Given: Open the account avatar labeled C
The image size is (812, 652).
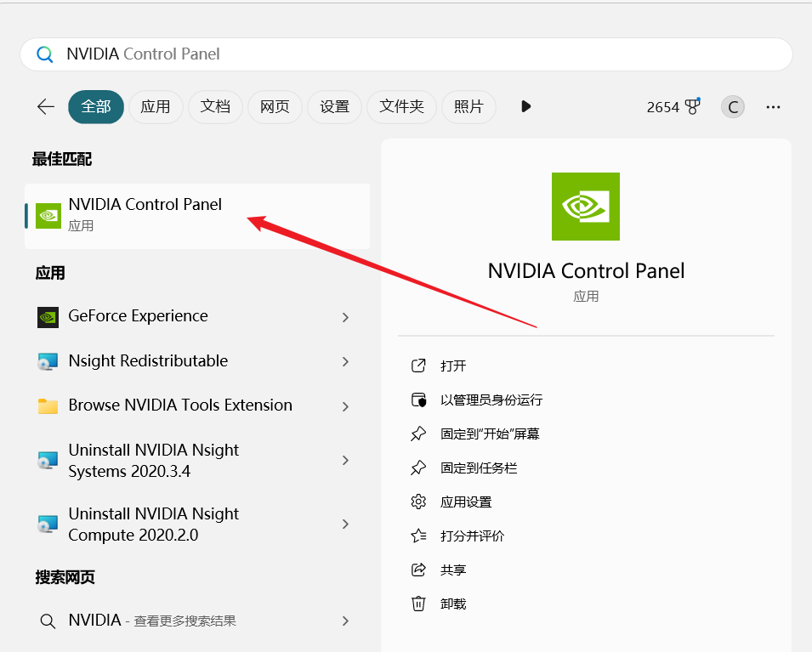Looking at the screenshot, I should click(x=733, y=107).
